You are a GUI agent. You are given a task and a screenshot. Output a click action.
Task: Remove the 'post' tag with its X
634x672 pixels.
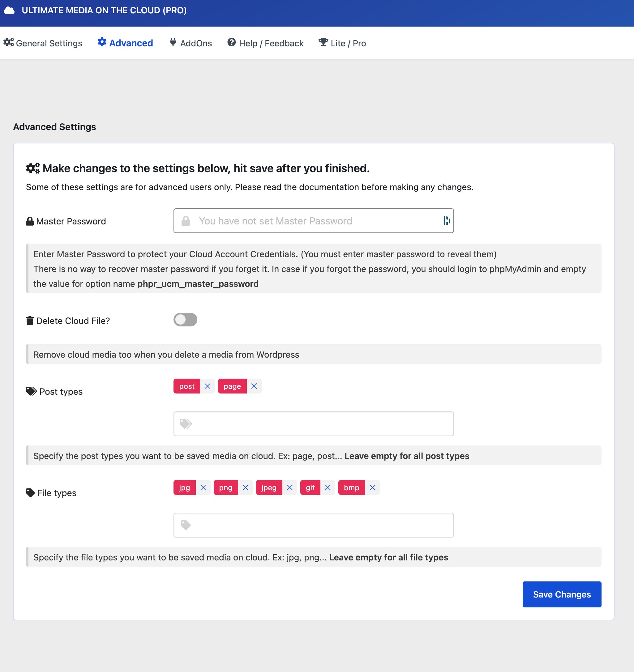pos(207,386)
